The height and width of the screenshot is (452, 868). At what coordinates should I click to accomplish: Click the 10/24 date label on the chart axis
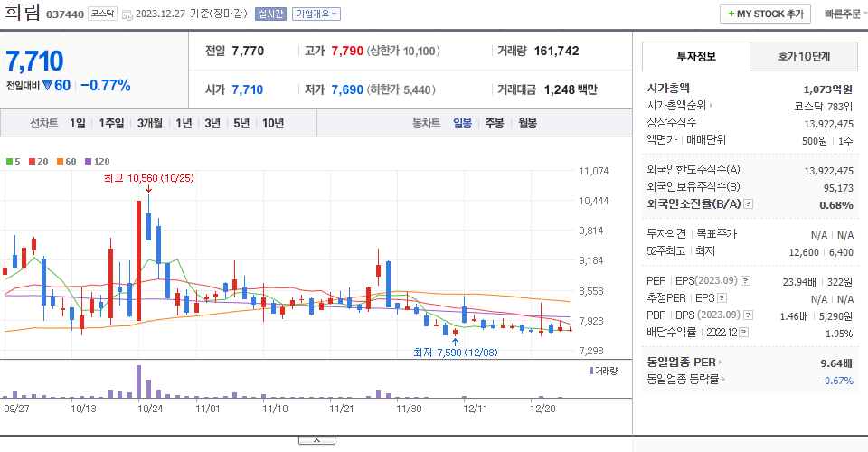click(150, 409)
